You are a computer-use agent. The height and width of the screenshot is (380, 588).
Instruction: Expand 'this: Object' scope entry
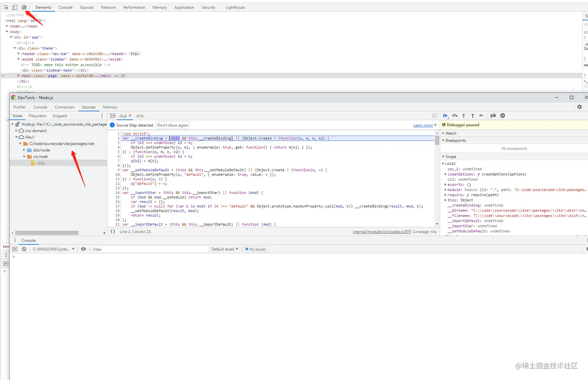click(x=445, y=200)
